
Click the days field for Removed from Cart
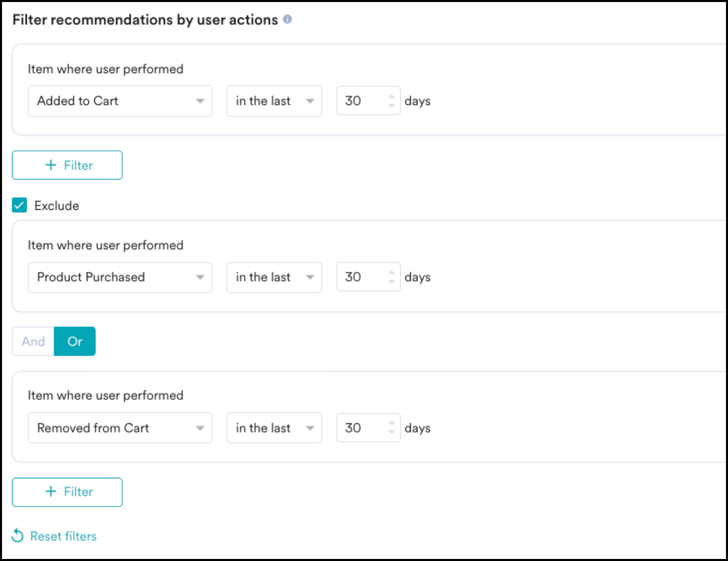coord(369,428)
